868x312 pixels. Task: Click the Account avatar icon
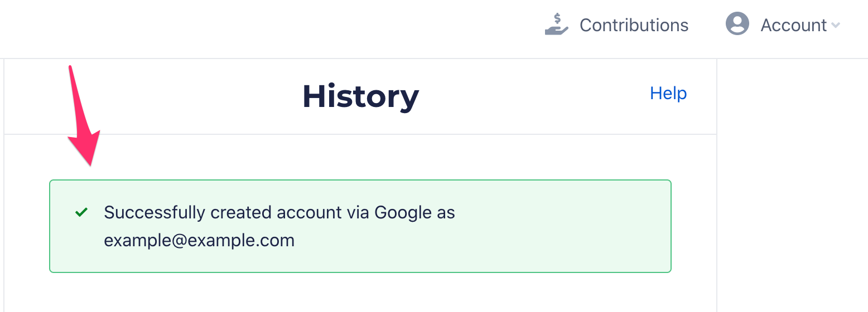tap(737, 25)
